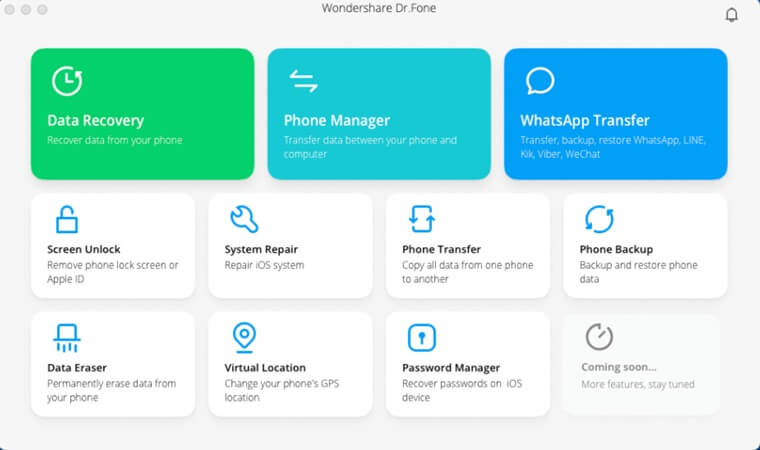760x450 pixels.
Task: Click the Phone Backup sync icon
Action: click(x=599, y=219)
